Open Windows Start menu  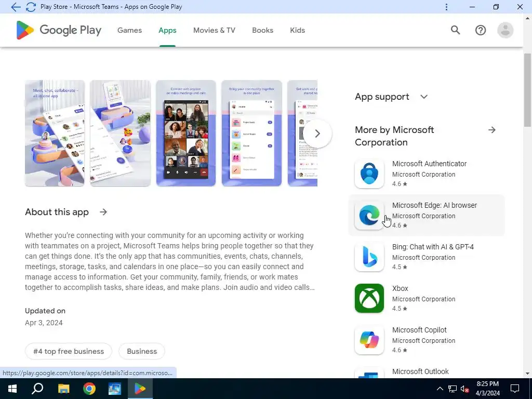12,389
